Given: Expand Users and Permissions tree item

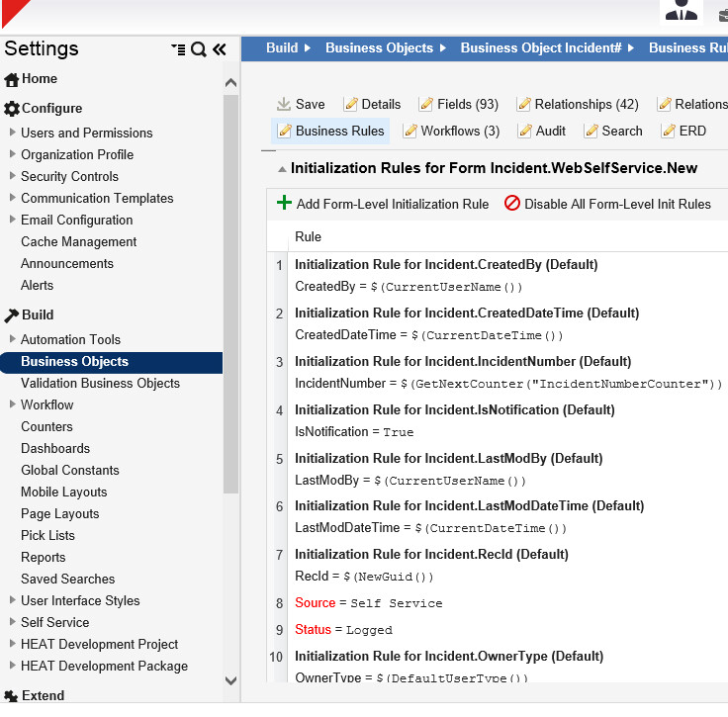Looking at the screenshot, I should click(12, 133).
